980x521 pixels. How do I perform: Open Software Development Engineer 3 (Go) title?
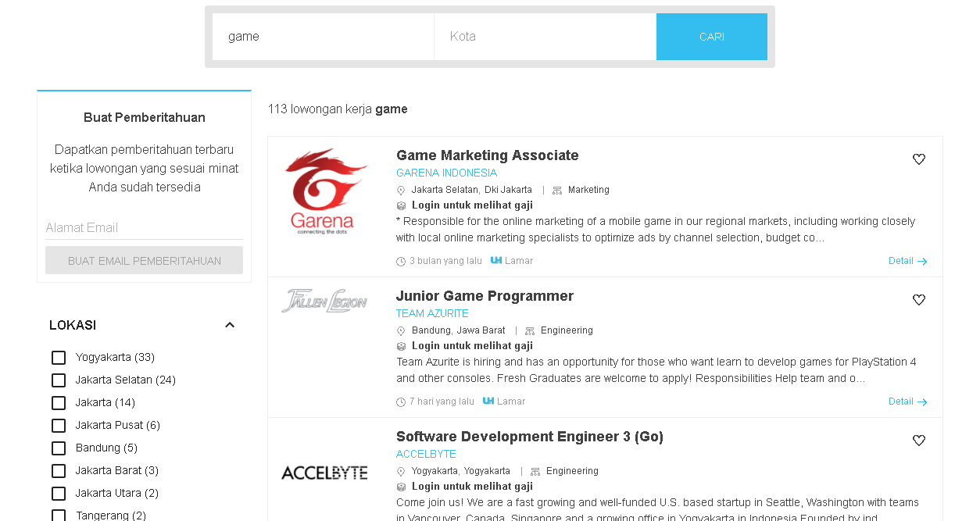pos(530,437)
